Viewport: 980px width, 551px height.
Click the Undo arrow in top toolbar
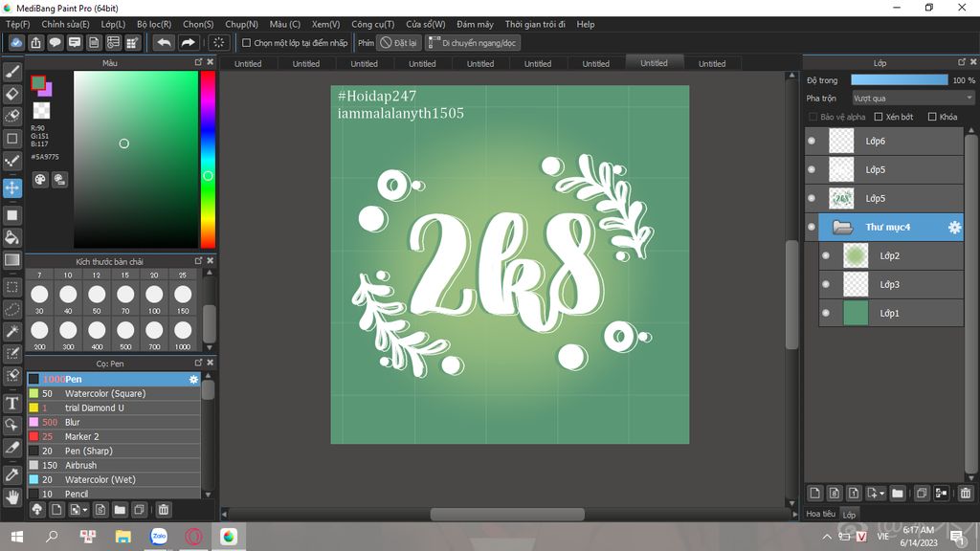(164, 43)
